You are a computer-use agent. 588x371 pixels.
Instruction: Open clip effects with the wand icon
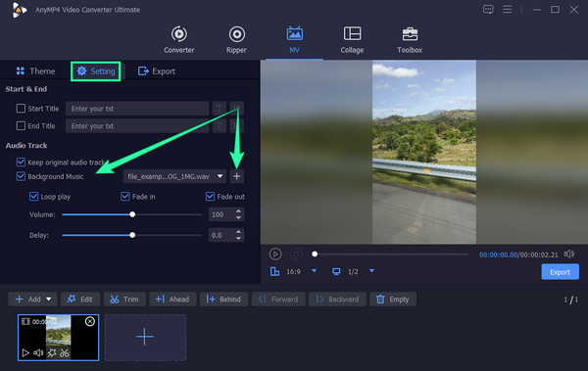[x=52, y=352]
